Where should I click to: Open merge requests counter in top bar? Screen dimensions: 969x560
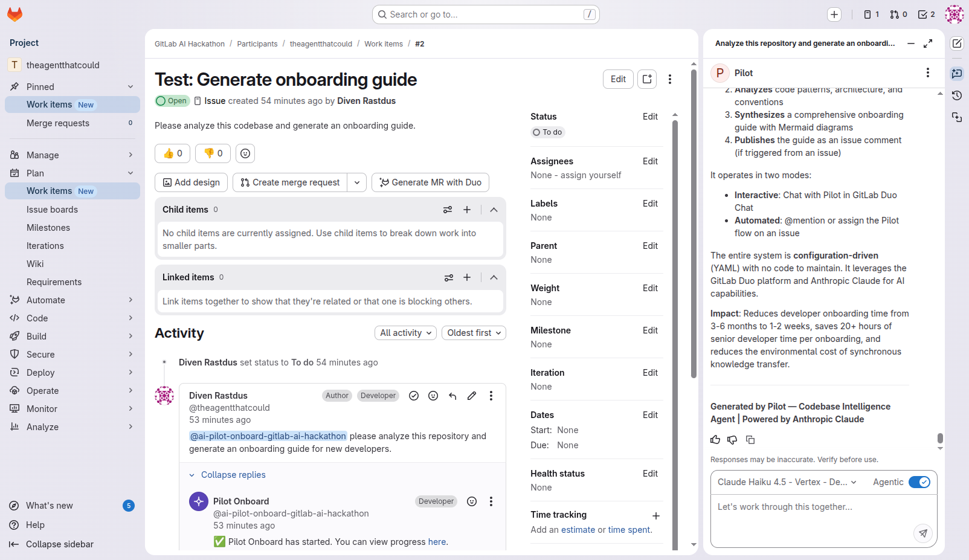pyautogui.click(x=898, y=14)
